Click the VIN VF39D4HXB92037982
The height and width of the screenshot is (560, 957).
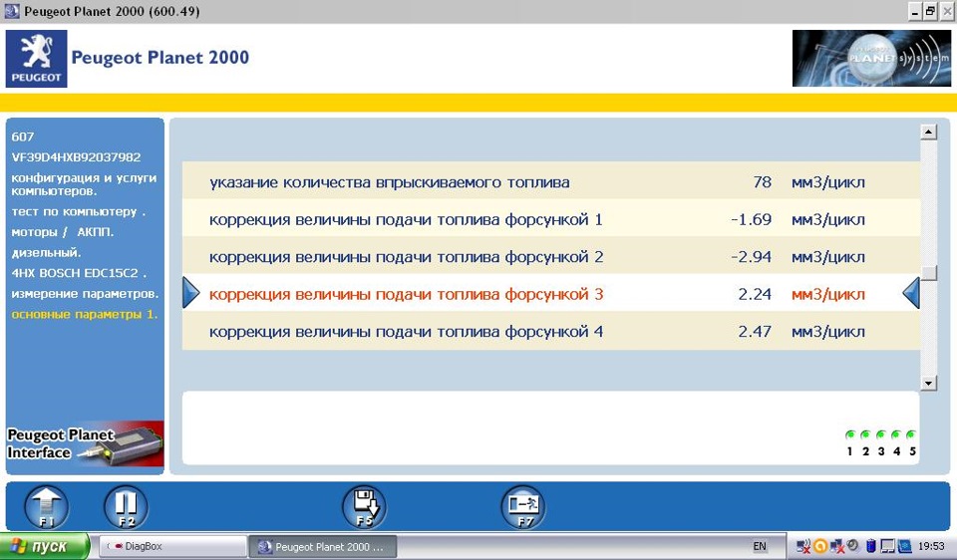coord(76,156)
